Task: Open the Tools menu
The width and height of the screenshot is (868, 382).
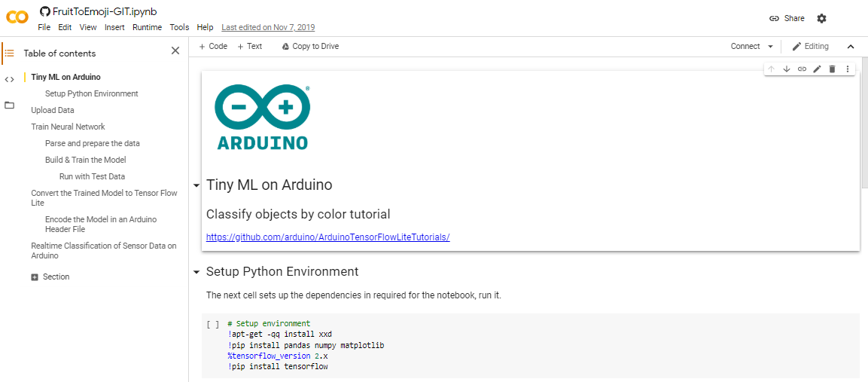Action: click(x=179, y=27)
